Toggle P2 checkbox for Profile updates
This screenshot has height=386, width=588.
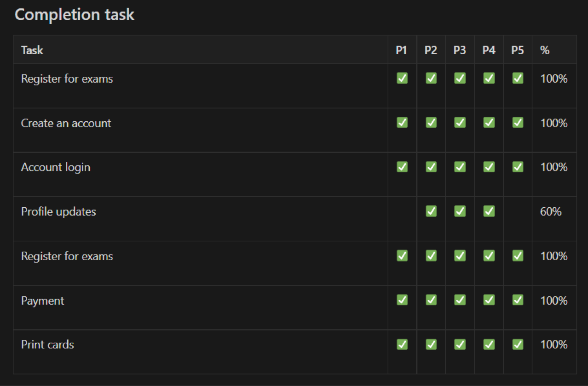[431, 211]
